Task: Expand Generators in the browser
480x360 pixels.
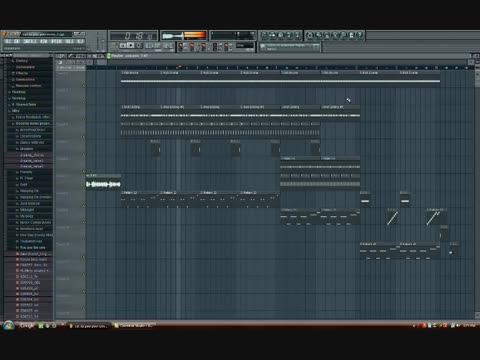Action: point(25,80)
